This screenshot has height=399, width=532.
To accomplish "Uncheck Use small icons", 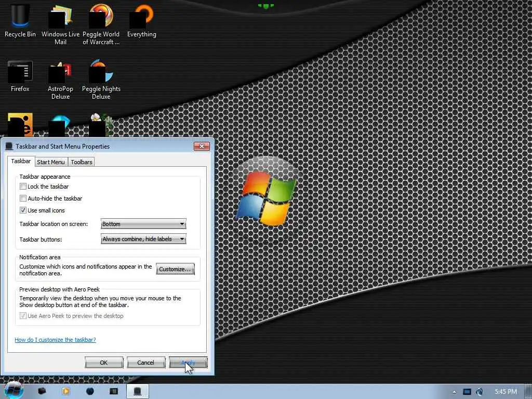I will [x=23, y=210].
